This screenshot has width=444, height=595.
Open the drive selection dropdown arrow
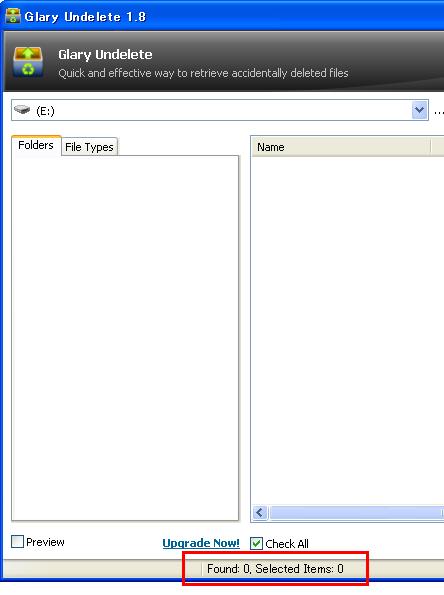(x=419, y=110)
